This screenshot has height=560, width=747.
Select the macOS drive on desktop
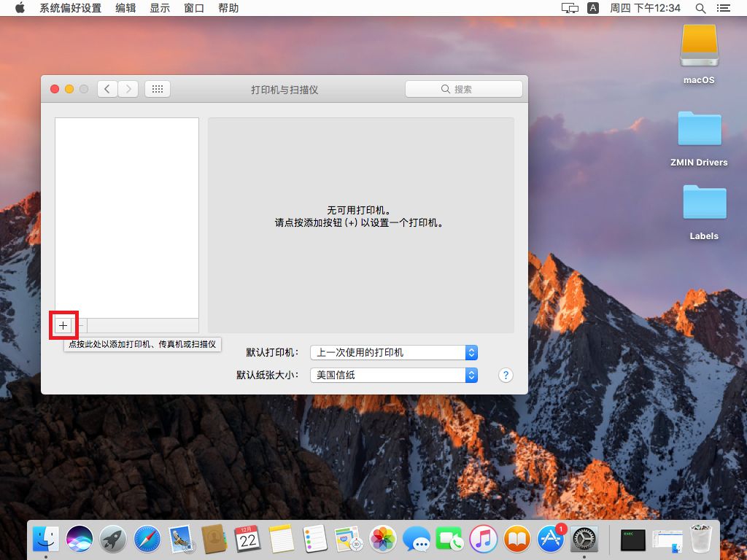699,54
